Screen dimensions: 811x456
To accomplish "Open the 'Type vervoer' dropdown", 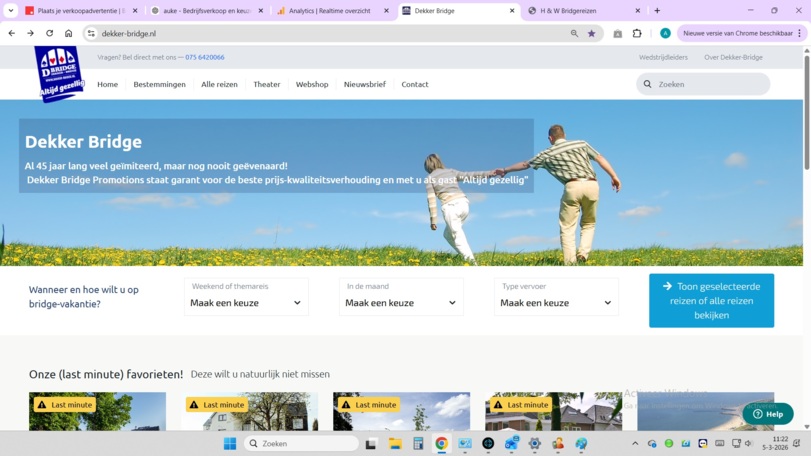I will pyautogui.click(x=556, y=302).
